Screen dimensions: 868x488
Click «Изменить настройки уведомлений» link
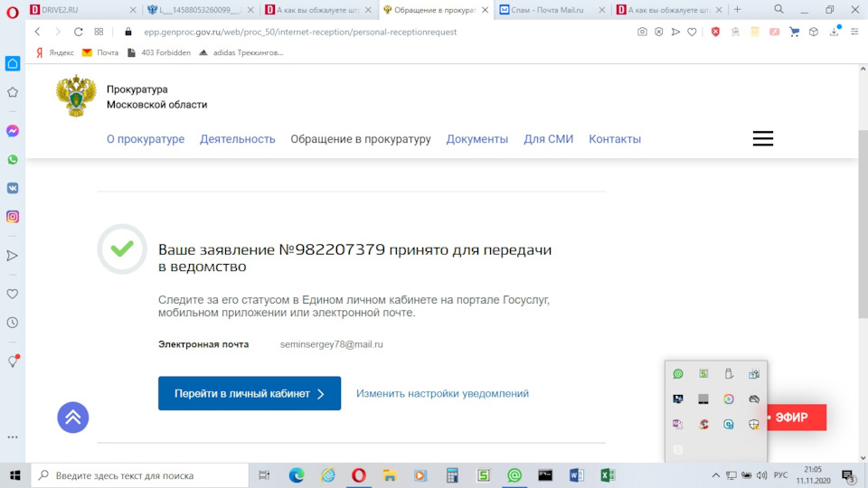point(442,394)
